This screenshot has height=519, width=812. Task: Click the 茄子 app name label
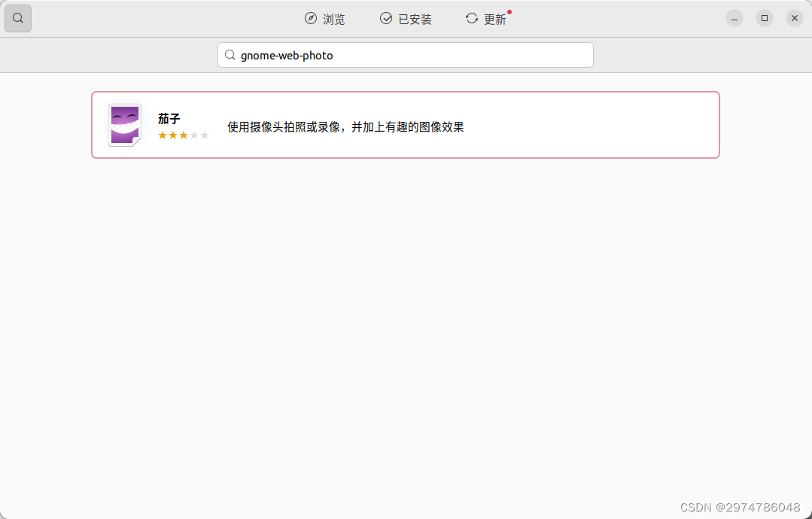coord(167,117)
